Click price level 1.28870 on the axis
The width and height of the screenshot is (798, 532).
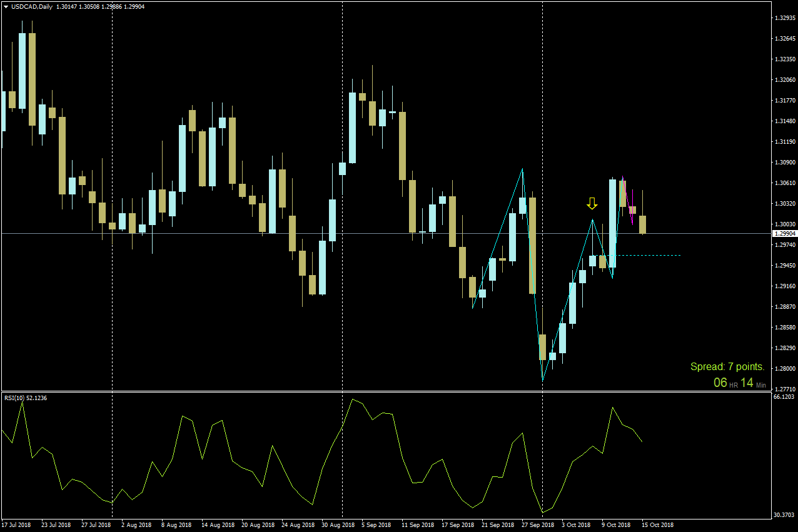(784, 307)
